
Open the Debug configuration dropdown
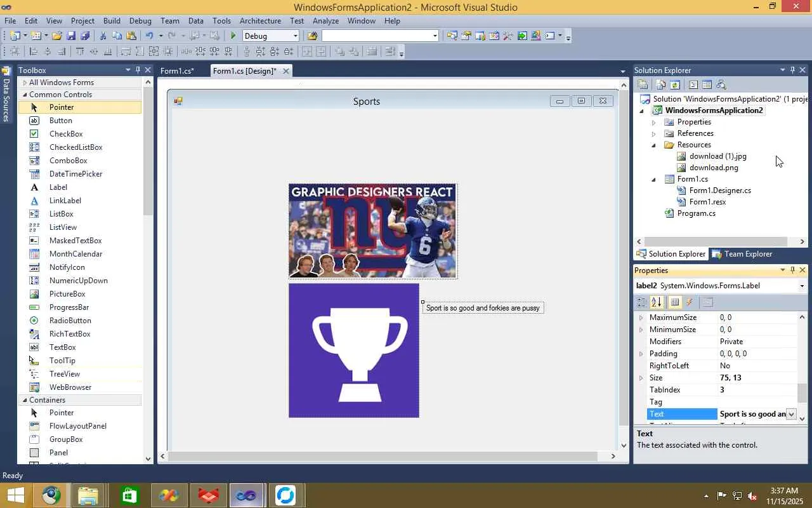point(271,36)
